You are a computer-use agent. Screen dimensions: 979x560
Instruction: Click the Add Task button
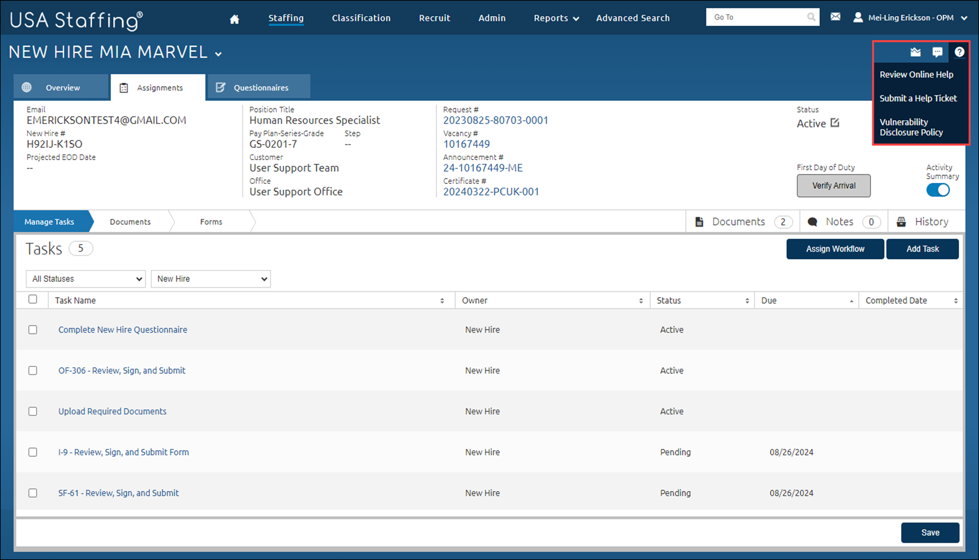click(922, 249)
